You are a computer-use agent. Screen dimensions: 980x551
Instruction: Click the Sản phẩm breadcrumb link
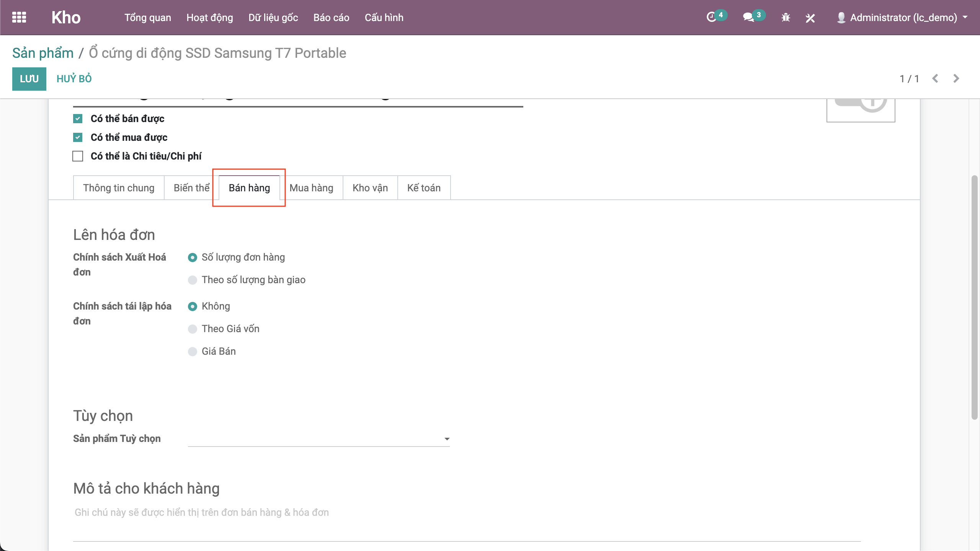point(43,53)
